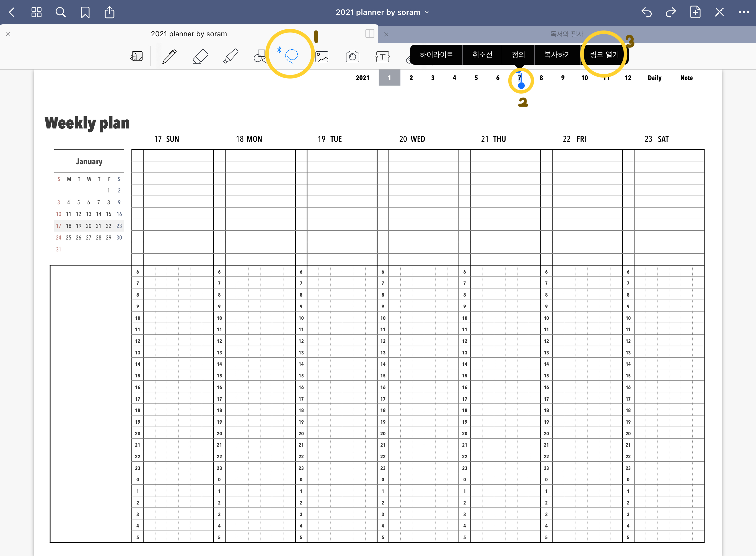This screenshot has width=756, height=556.
Task: Open the share export menu
Action: pyautogui.click(x=109, y=12)
